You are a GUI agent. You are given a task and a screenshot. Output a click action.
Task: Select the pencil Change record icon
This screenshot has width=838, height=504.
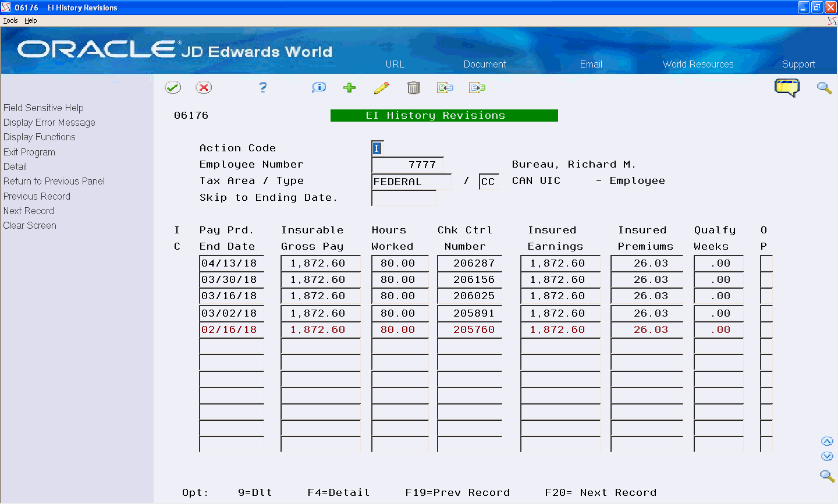pos(382,87)
